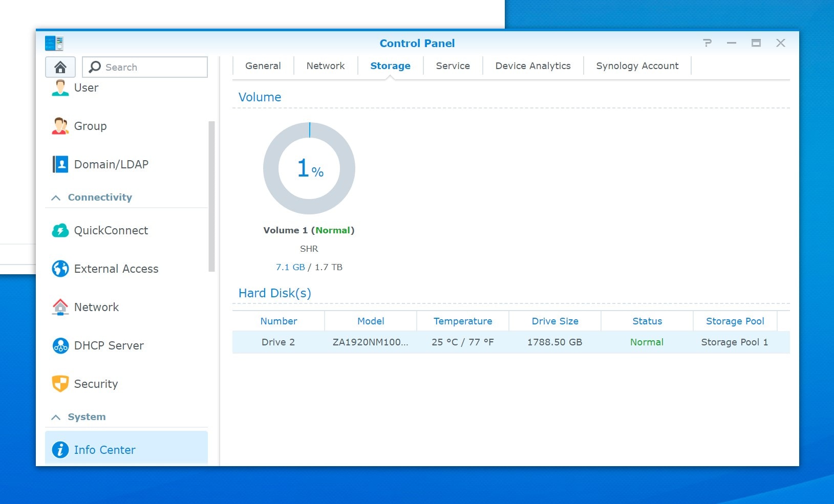Open the User settings icon
This screenshot has width=834, height=504.
pos(60,87)
